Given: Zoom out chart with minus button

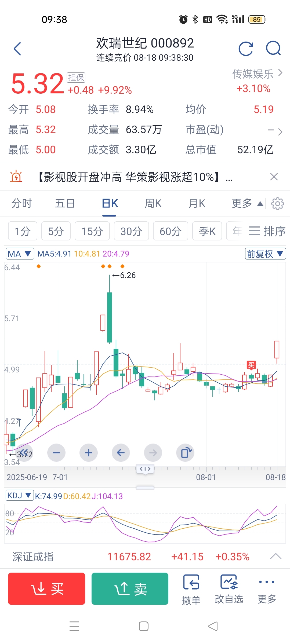Looking at the screenshot, I should pyautogui.click(x=56, y=453).
